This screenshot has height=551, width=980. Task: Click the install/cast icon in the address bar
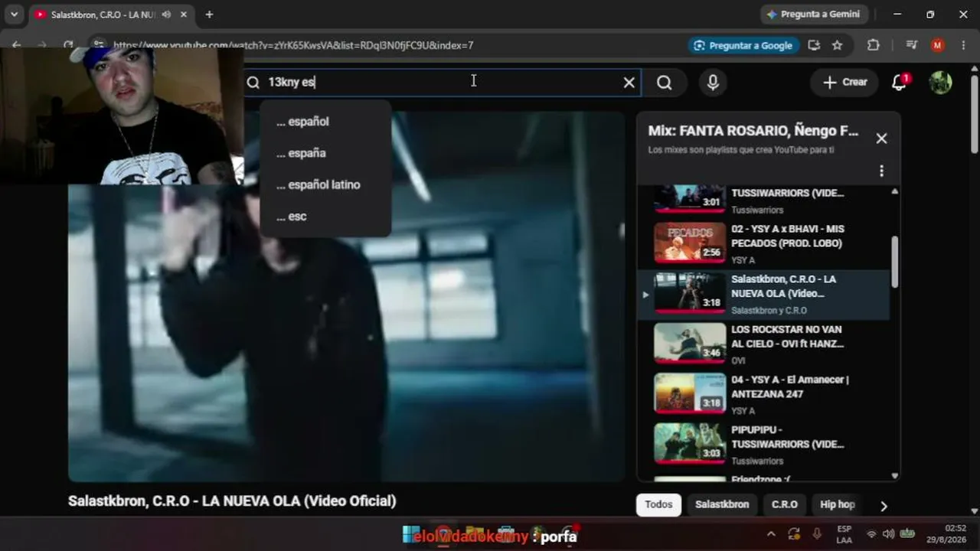click(814, 45)
